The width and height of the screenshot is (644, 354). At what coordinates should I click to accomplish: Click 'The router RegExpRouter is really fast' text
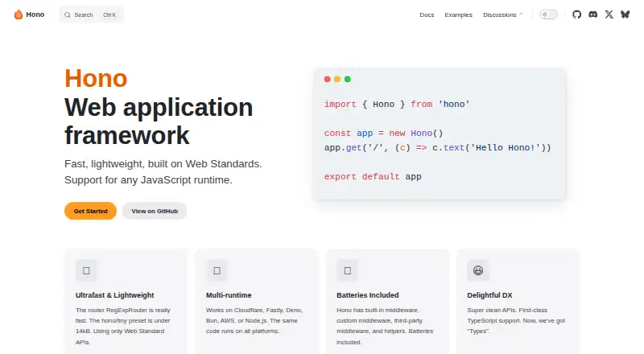pyautogui.click(x=123, y=315)
